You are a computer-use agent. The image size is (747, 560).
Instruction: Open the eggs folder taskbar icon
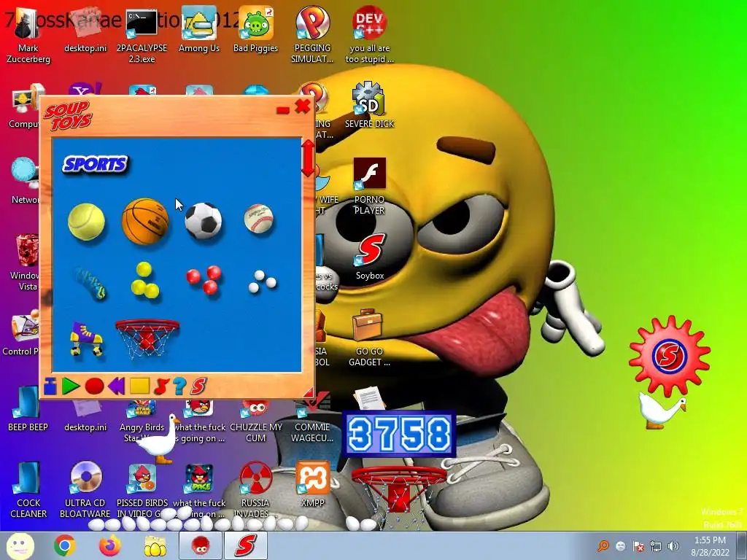[155, 545]
